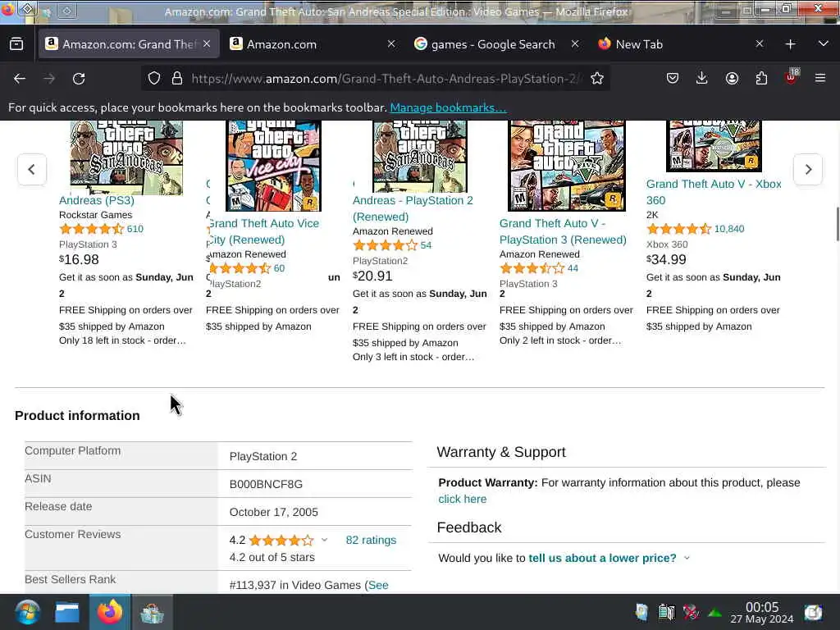Open Grand Theft Auto V - PlayStation 3 (Renewed) link

[563, 231]
